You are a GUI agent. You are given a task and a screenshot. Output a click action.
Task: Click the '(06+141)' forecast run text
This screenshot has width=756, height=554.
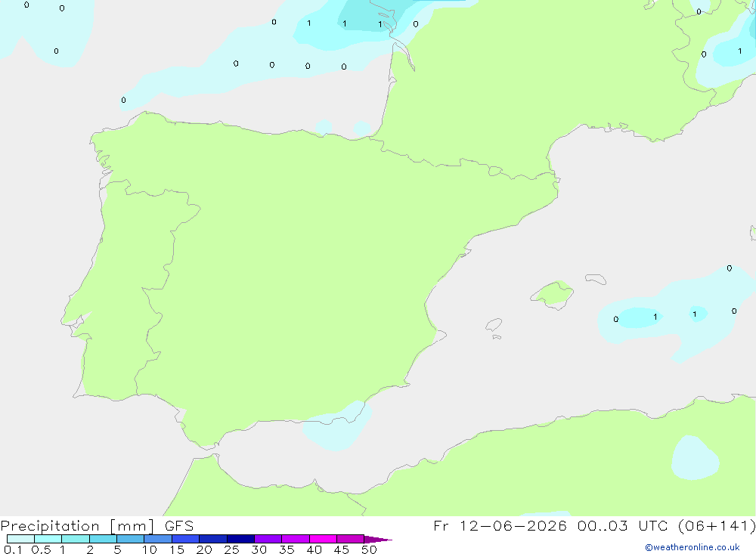717,525
